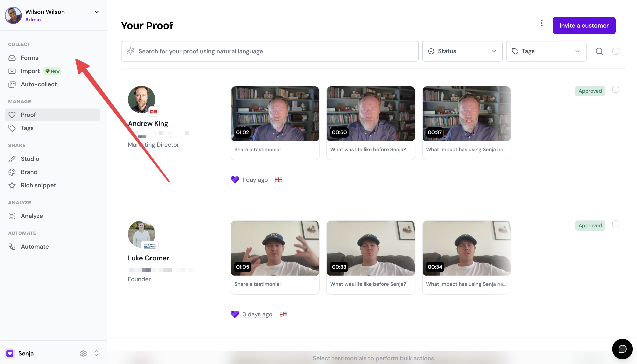Click the Analyze list icon

coord(12,216)
